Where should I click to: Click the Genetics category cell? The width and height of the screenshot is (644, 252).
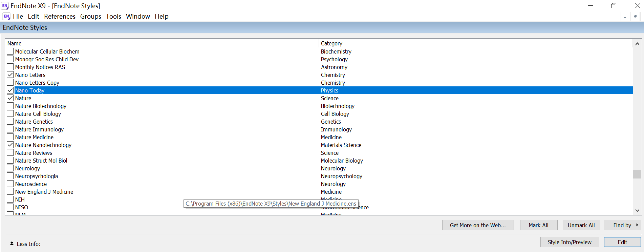[x=331, y=122]
